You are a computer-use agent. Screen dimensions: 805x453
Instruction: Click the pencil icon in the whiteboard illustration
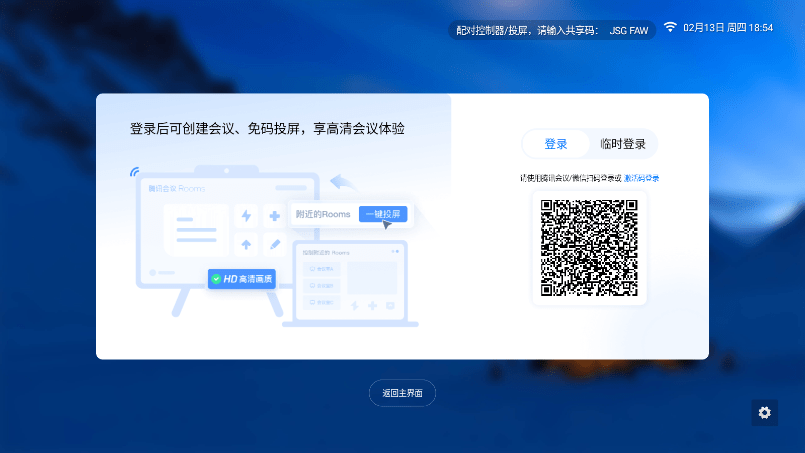point(275,244)
